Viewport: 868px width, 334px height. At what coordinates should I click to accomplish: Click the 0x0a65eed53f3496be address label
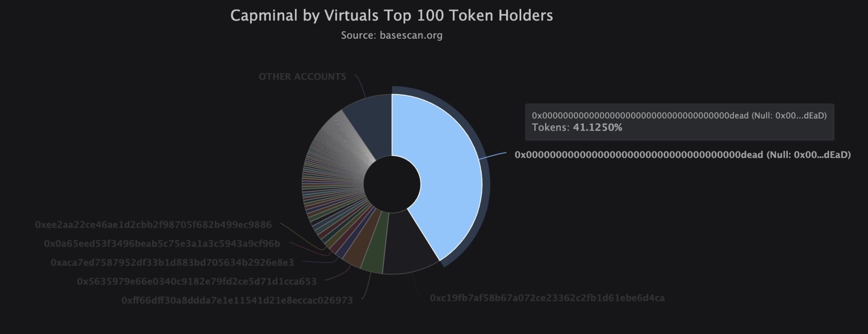tap(162, 244)
